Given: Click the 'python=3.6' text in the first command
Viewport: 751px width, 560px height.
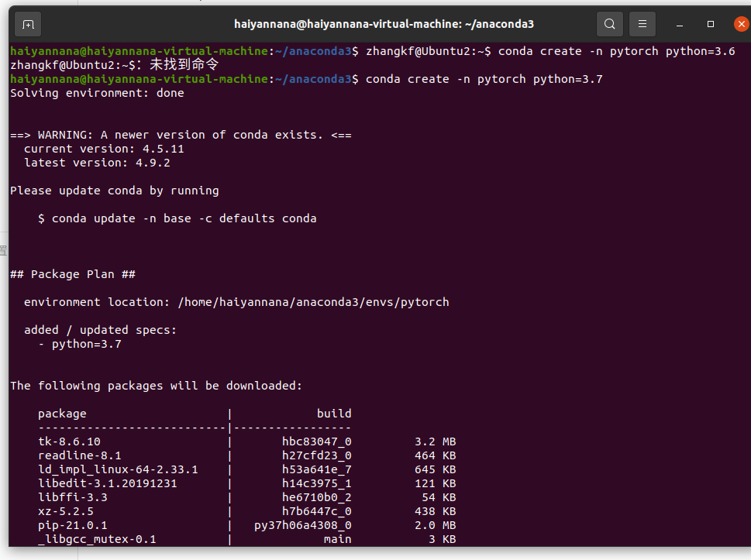Looking at the screenshot, I should 704,50.
